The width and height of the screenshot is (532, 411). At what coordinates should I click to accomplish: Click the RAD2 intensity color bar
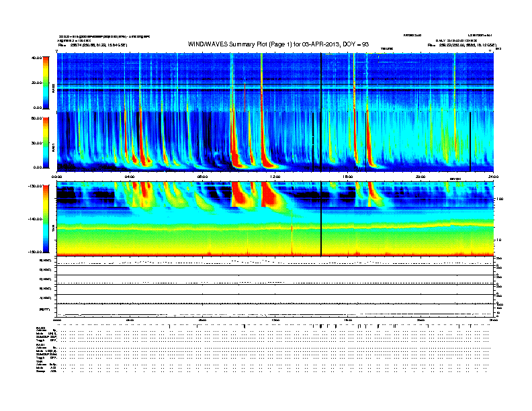pyautogui.click(x=46, y=83)
